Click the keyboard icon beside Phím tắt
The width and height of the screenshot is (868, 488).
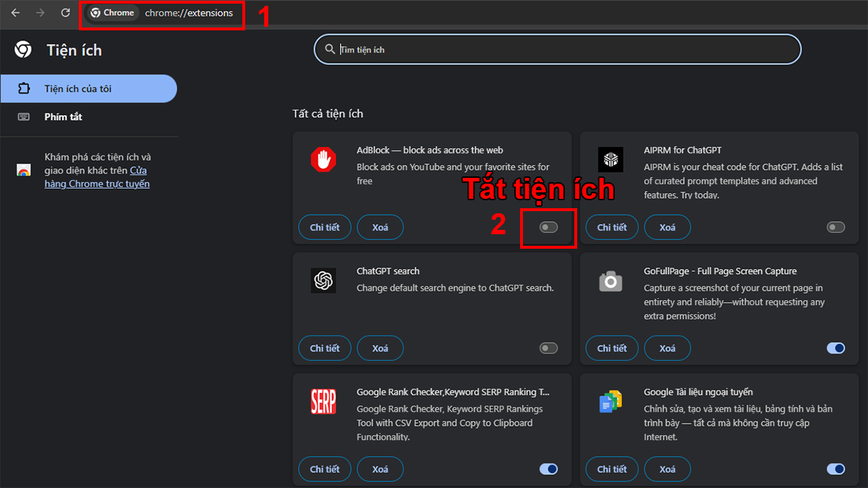pyautogui.click(x=24, y=116)
